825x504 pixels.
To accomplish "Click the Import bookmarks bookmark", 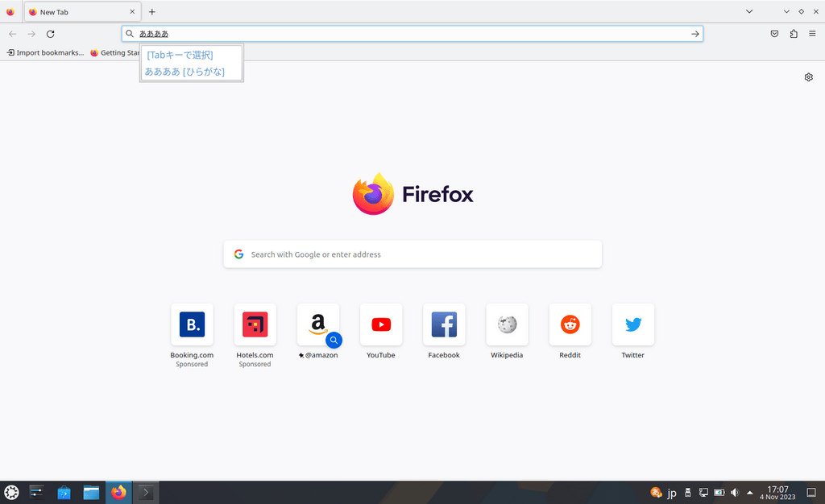I will (45, 52).
